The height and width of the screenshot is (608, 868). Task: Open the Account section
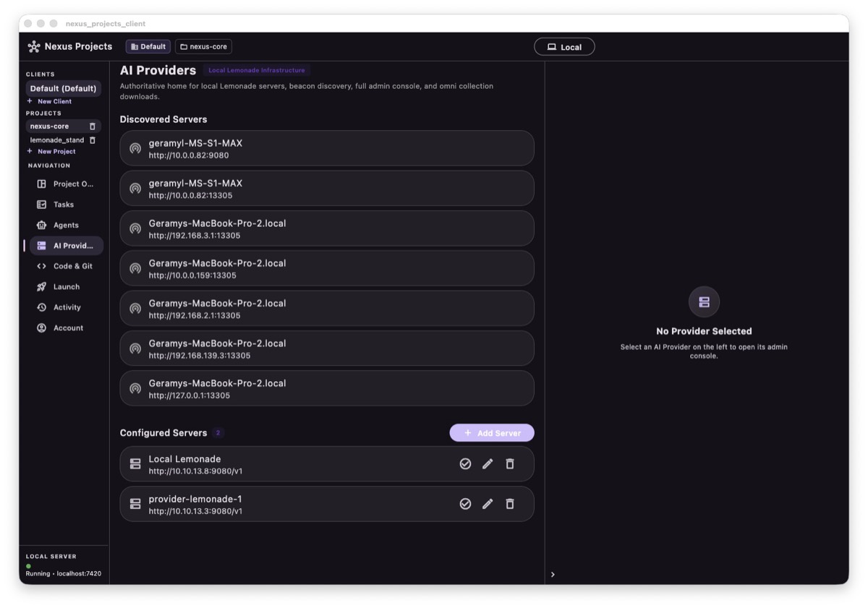pyautogui.click(x=67, y=328)
